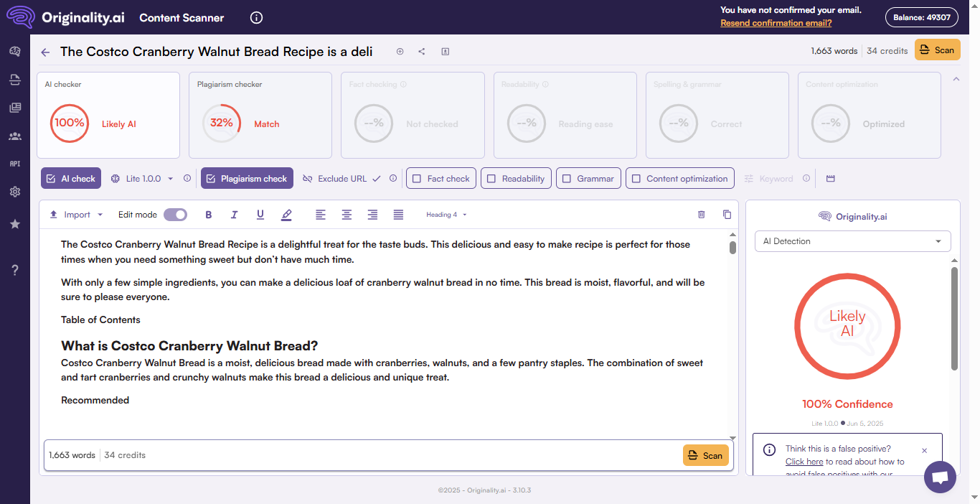
Task: Open the chat support bubble
Action: 940,477
